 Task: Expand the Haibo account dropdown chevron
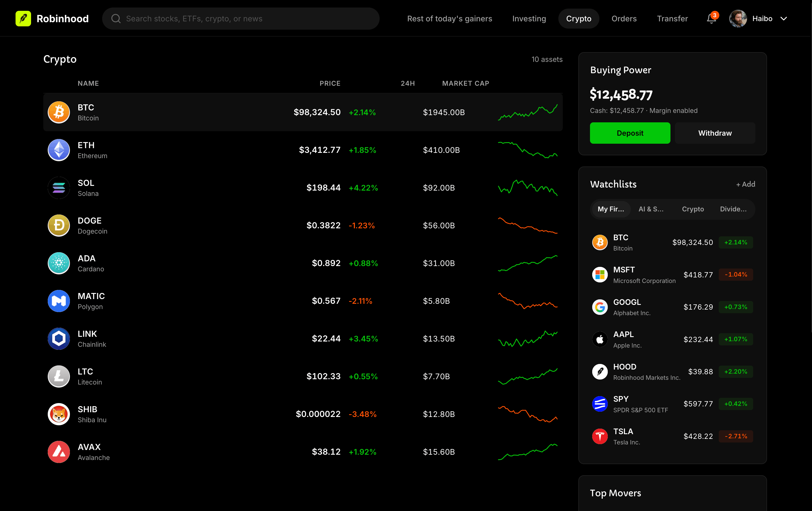(x=784, y=19)
